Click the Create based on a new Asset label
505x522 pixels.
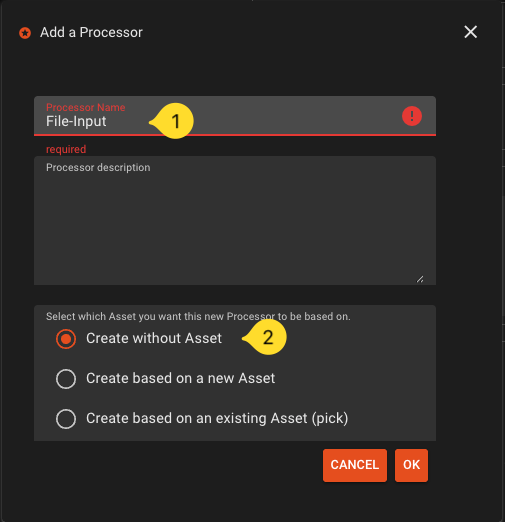coord(181,378)
